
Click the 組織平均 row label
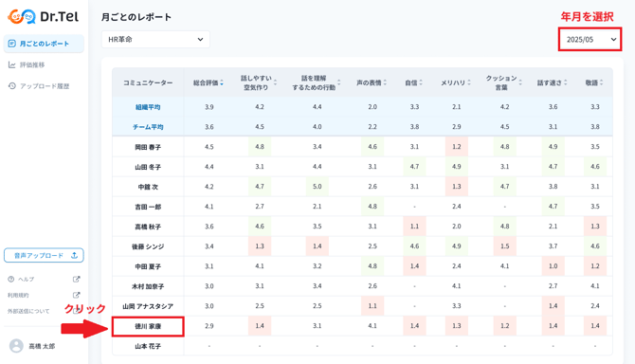pyautogui.click(x=148, y=107)
